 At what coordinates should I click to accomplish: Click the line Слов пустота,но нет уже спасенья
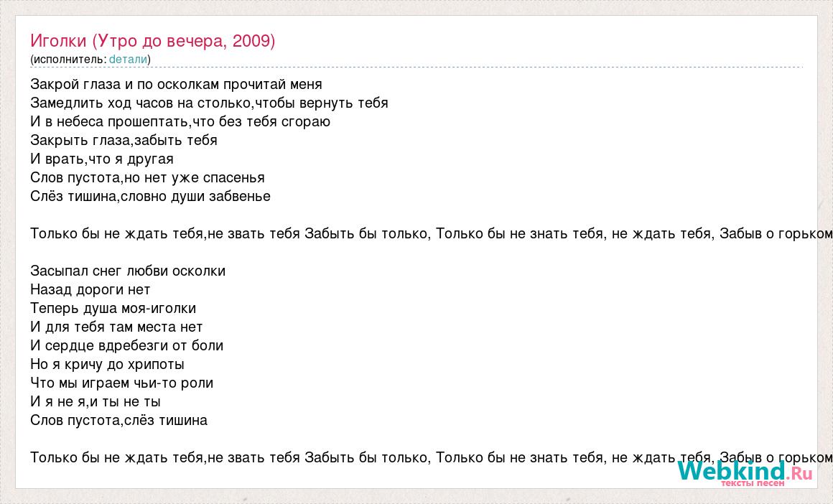click(148, 177)
